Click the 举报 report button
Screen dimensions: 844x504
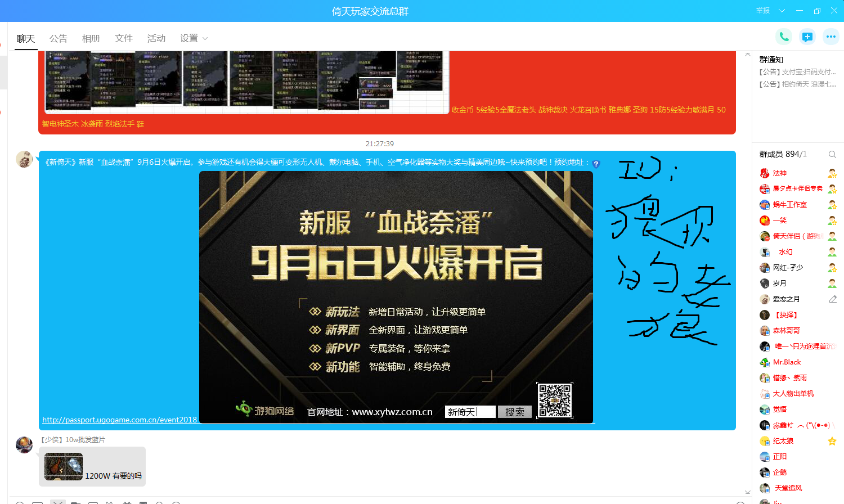763,11
